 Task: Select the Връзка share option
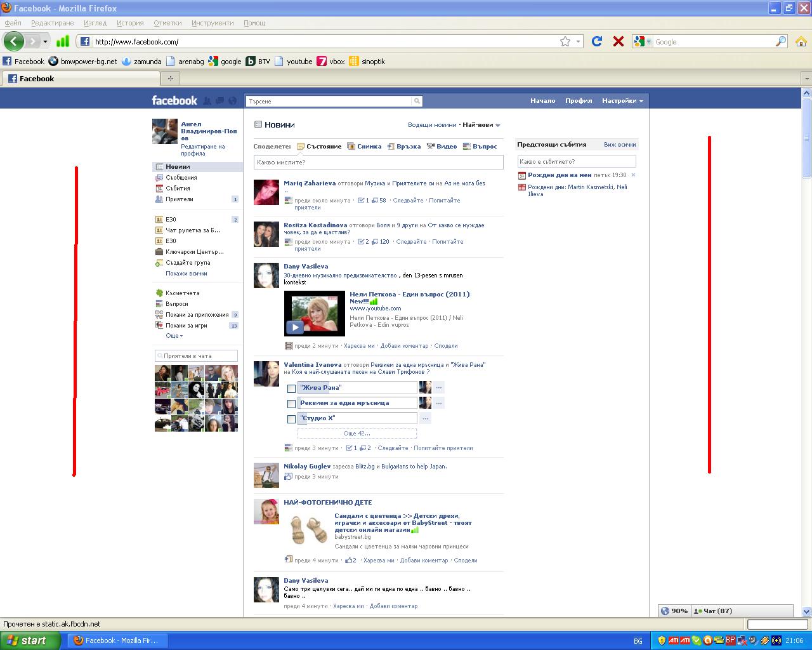pyautogui.click(x=403, y=146)
